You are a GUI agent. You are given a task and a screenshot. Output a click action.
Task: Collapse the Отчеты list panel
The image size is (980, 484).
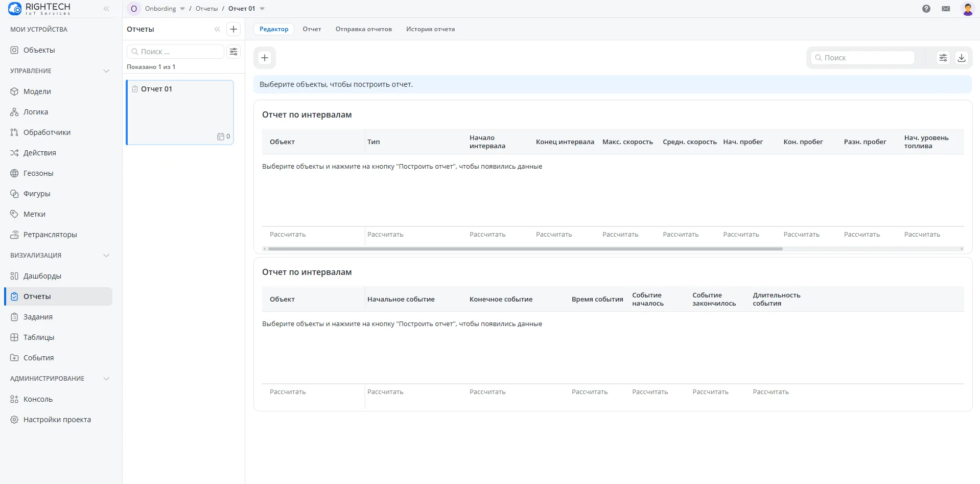(217, 29)
